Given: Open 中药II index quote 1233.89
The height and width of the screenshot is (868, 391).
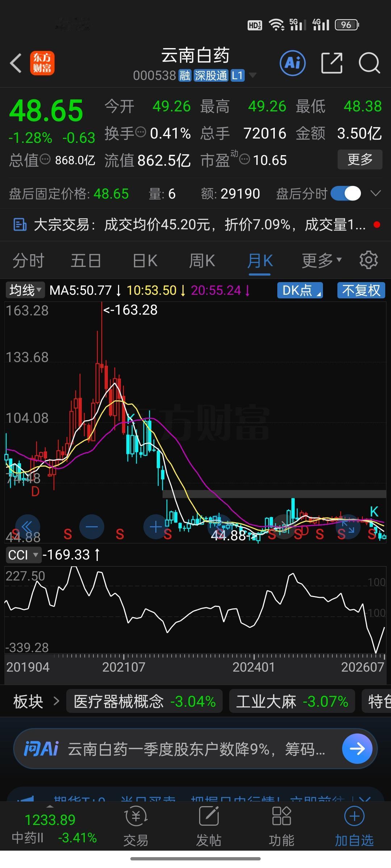Looking at the screenshot, I should [x=50, y=820].
